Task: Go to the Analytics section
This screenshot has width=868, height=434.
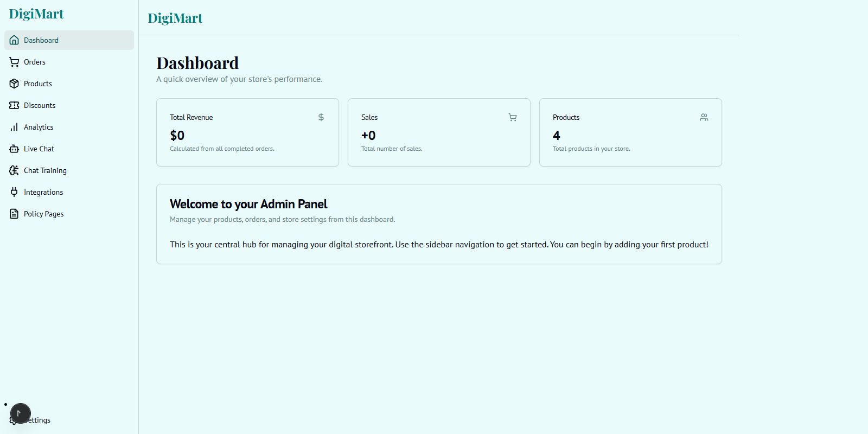Action: 39,127
